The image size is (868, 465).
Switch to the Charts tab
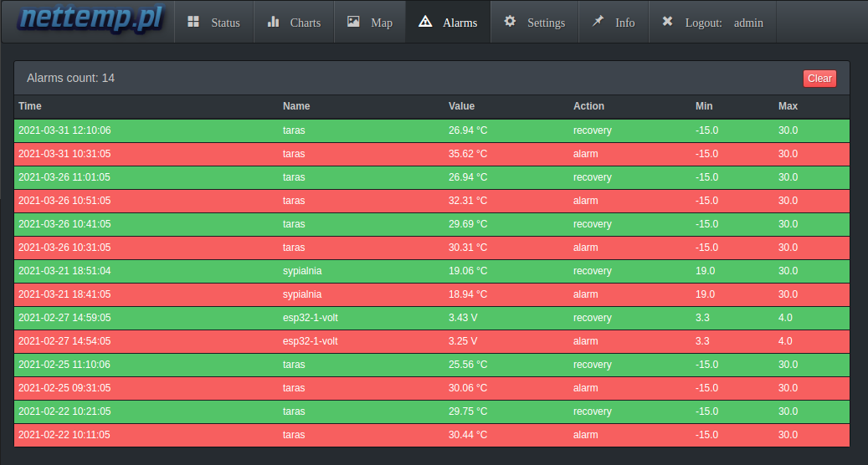coord(294,22)
